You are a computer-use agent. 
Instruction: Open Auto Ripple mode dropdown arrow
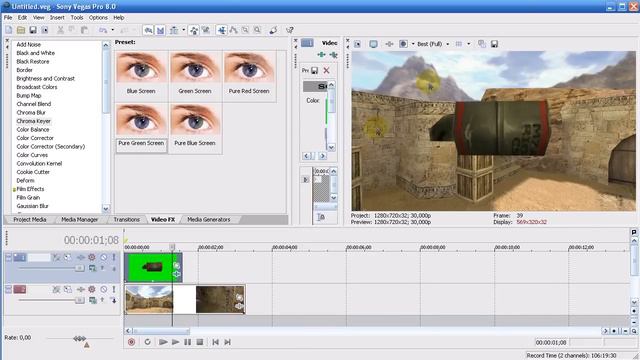184,30
